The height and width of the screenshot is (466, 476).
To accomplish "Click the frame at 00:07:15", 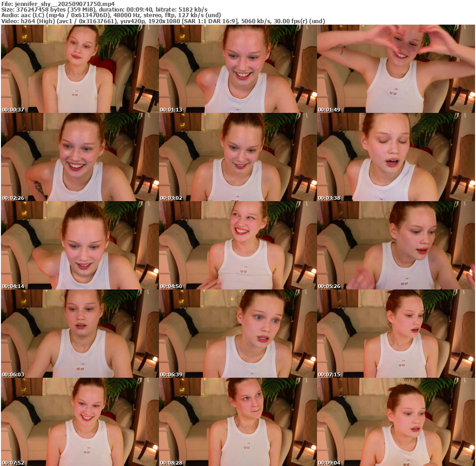I will pyautogui.click(x=396, y=334).
